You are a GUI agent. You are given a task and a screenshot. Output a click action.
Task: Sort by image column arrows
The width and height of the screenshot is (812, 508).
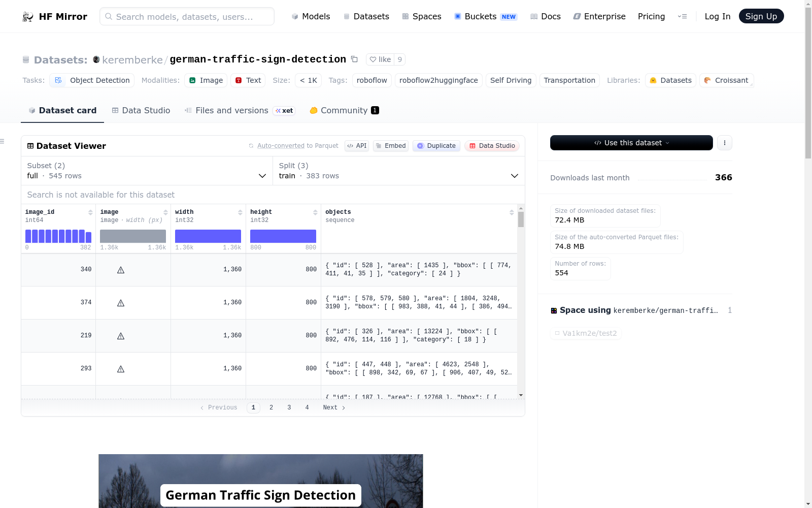165,212
